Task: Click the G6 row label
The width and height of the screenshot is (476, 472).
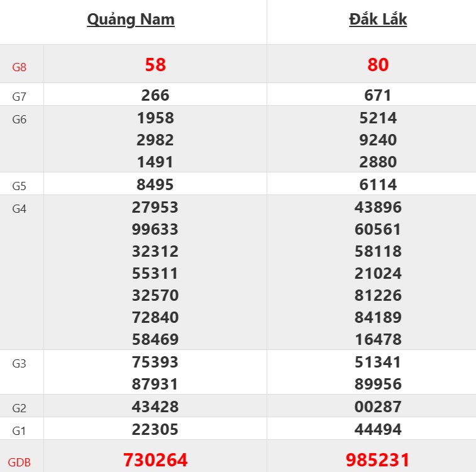Action: click(x=19, y=120)
